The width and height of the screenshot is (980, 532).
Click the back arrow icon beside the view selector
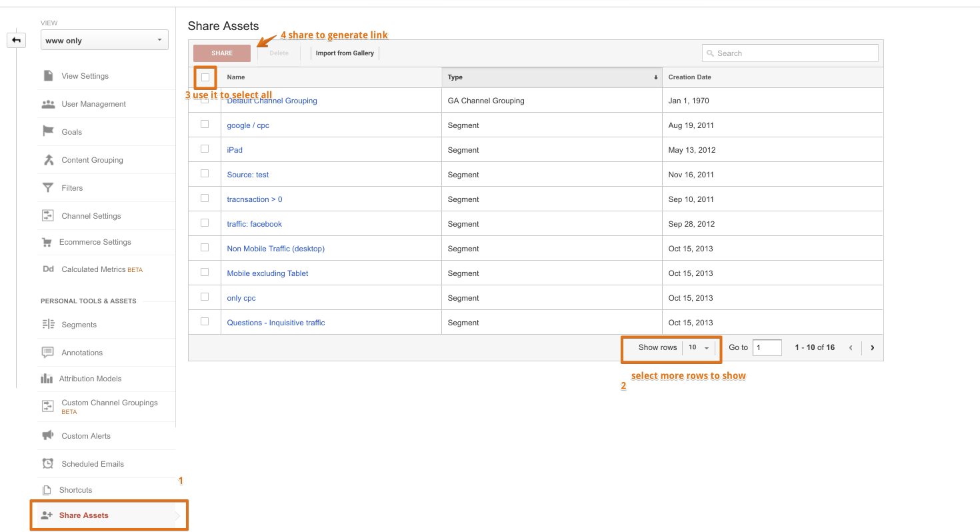click(x=16, y=41)
